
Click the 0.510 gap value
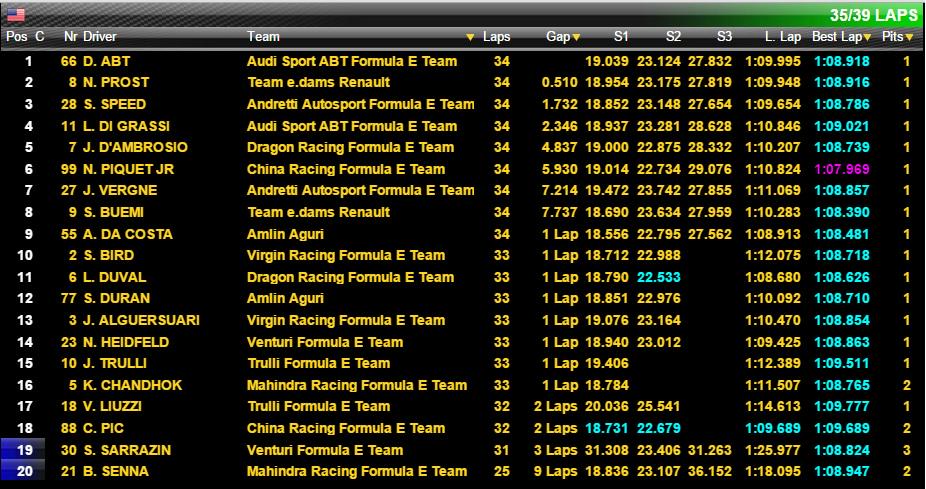pos(560,83)
